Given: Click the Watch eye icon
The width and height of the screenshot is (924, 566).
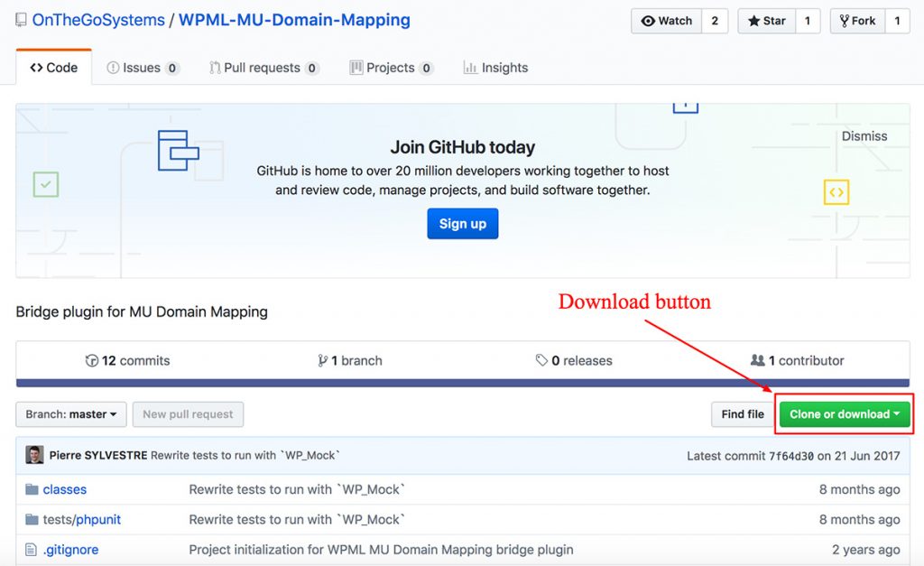Looking at the screenshot, I should coord(648,22).
